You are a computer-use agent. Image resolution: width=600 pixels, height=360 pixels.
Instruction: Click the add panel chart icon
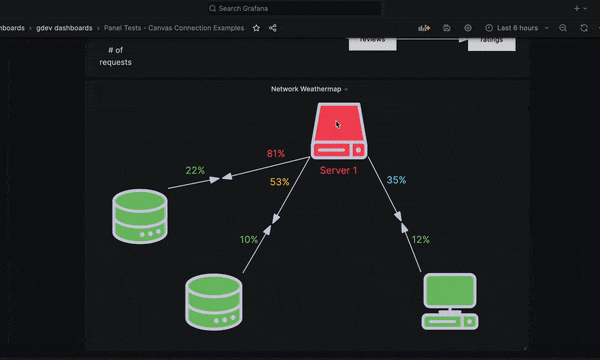(x=424, y=28)
